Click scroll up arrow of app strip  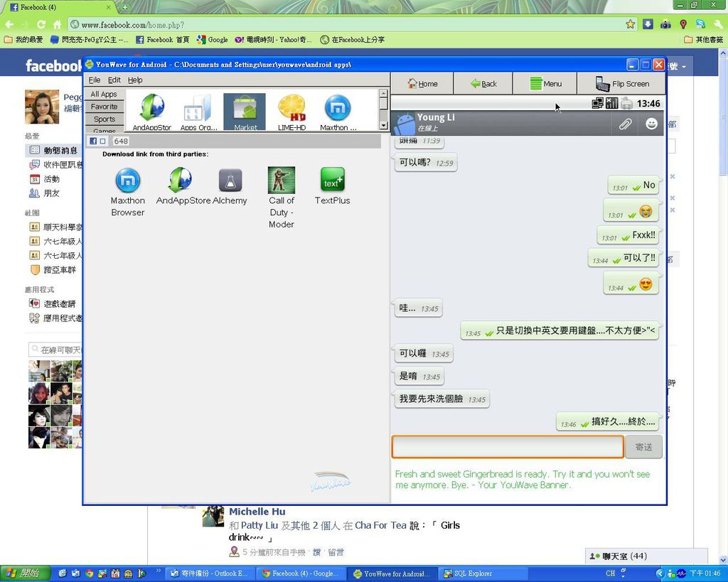[383, 93]
